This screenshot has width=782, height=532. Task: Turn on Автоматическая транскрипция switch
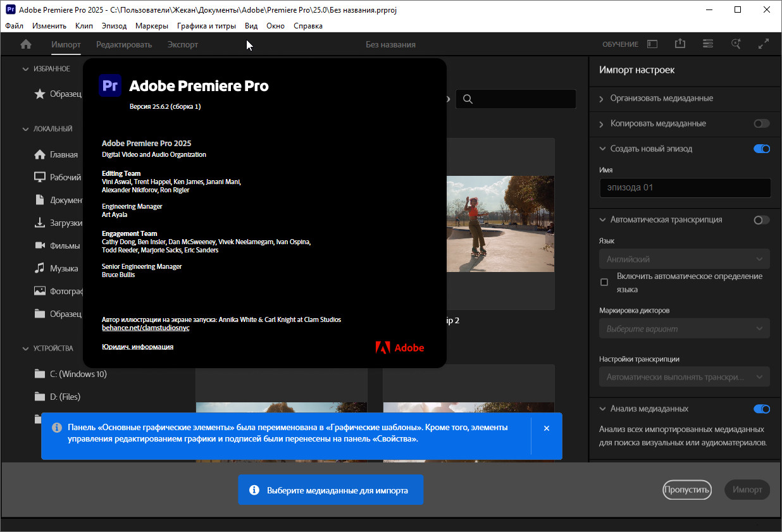coord(761,220)
